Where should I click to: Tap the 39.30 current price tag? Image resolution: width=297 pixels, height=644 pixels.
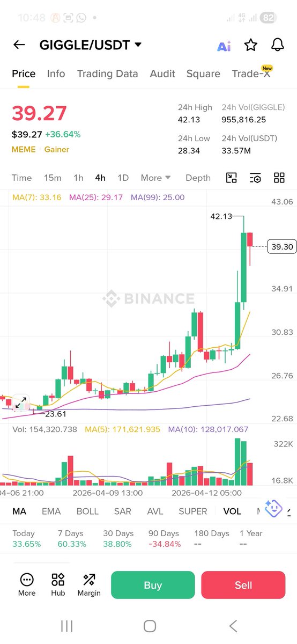[x=281, y=246]
